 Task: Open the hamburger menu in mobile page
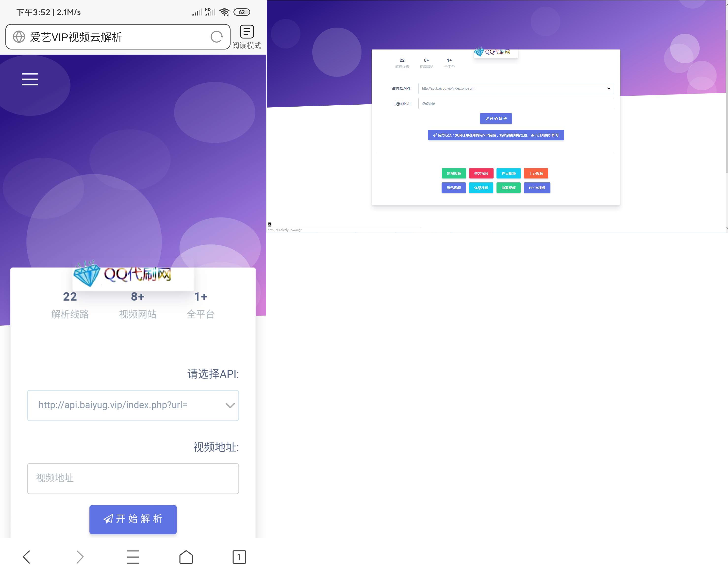coord(30,79)
